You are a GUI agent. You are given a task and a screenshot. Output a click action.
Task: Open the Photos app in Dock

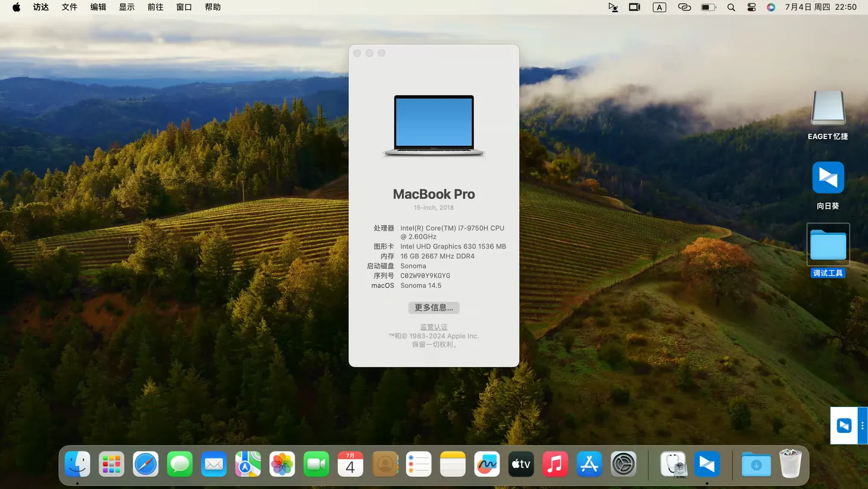pyautogui.click(x=282, y=464)
